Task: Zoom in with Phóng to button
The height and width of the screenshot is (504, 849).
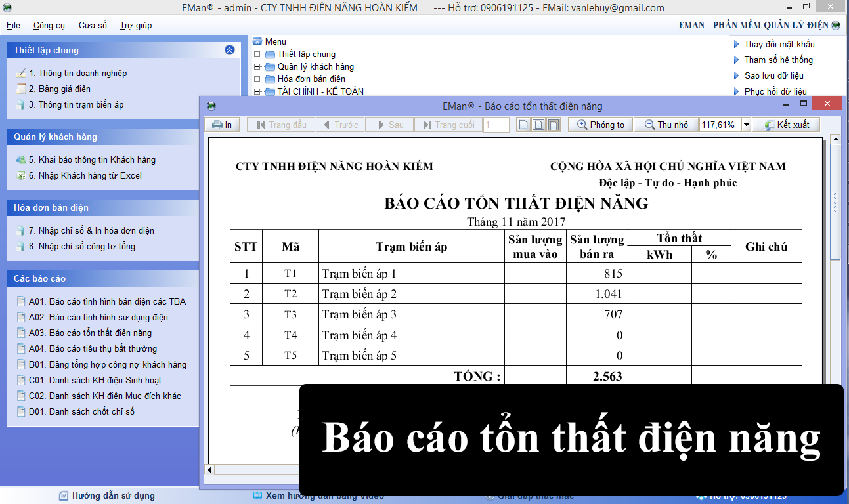Action: point(600,125)
